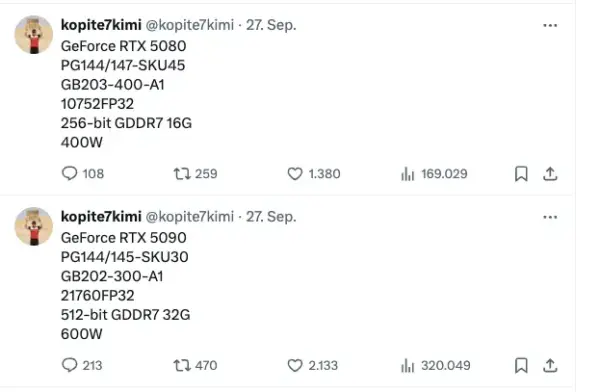Open @kopite7kimi handle in RTX 5090 tweet
This screenshot has height=392, width=600.
[190, 217]
